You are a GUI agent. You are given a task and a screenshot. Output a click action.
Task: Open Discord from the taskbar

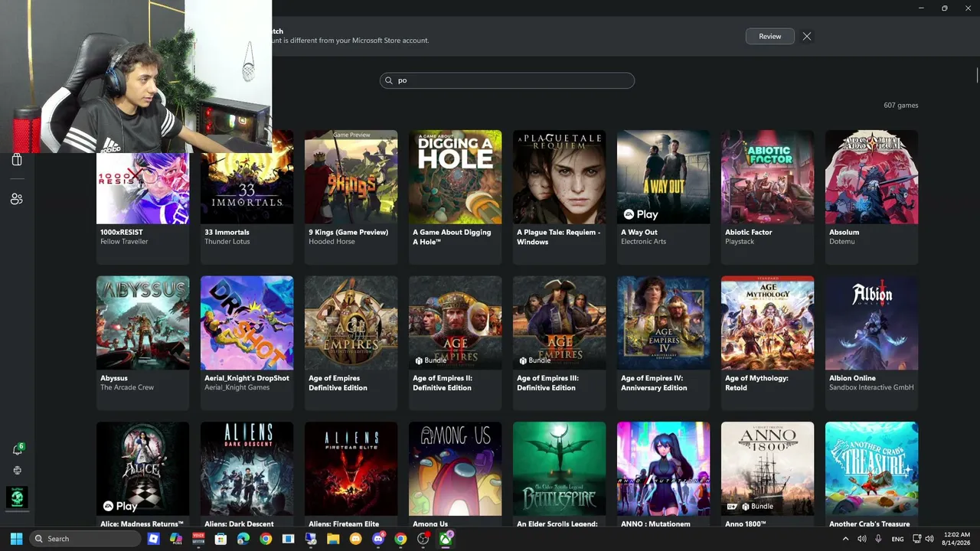[378, 539]
